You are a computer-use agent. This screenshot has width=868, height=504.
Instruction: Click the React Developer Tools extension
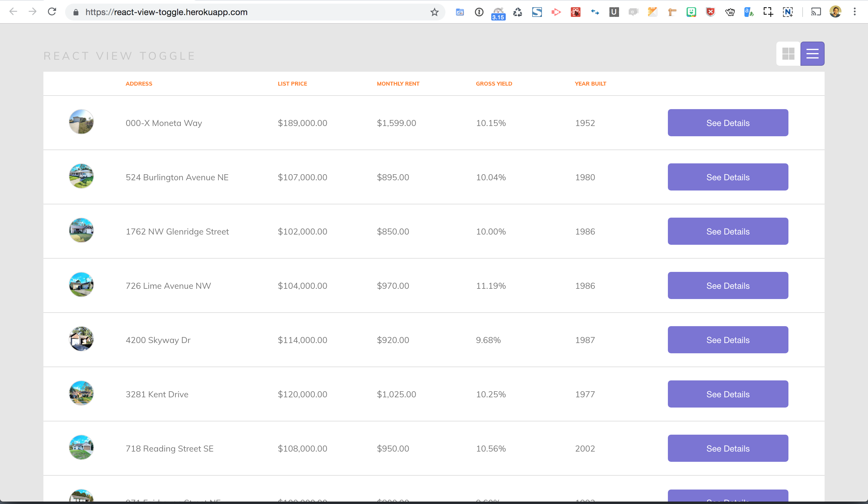575,12
